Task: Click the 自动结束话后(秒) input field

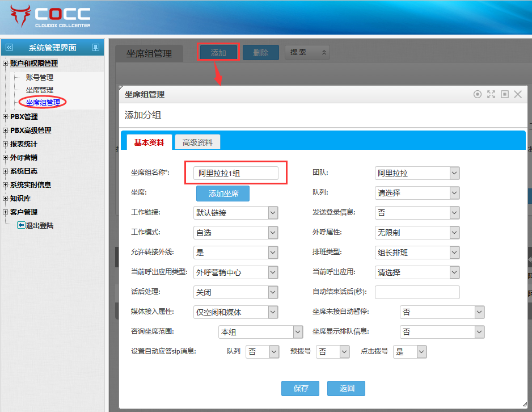Action: [417, 292]
